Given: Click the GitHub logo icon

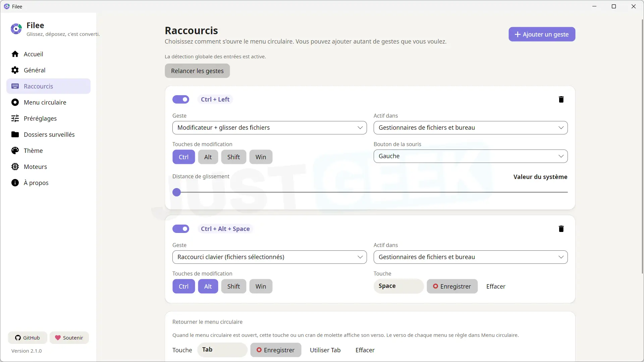Looking at the screenshot, I should (18, 338).
